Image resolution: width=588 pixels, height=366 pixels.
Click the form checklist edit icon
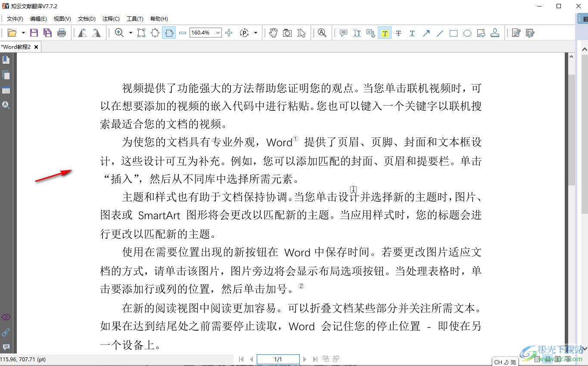[x=530, y=33]
